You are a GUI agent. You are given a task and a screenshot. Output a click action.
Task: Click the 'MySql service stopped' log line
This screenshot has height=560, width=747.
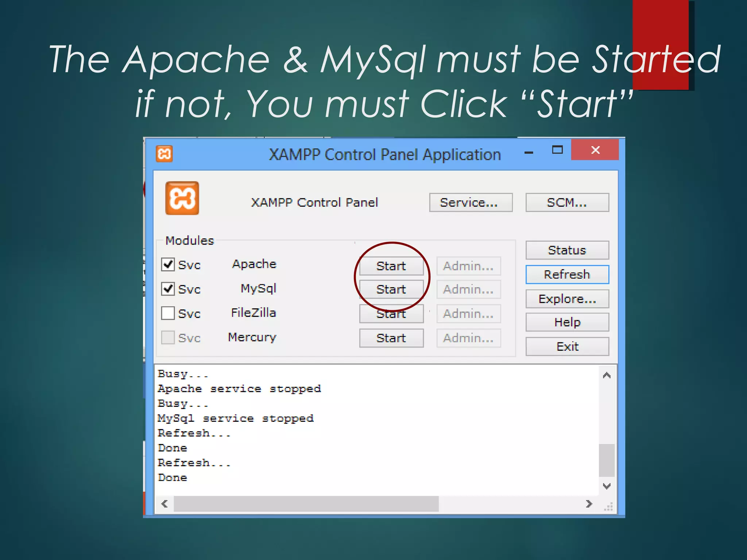coord(236,419)
